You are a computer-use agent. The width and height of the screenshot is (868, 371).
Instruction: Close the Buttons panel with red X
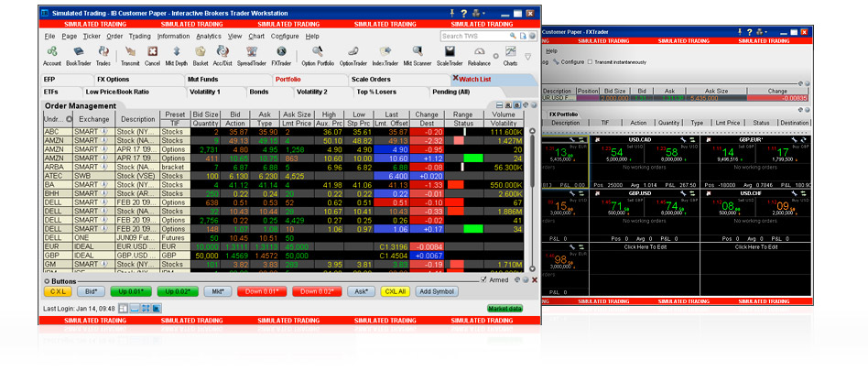pyautogui.click(x=534, y=280)
